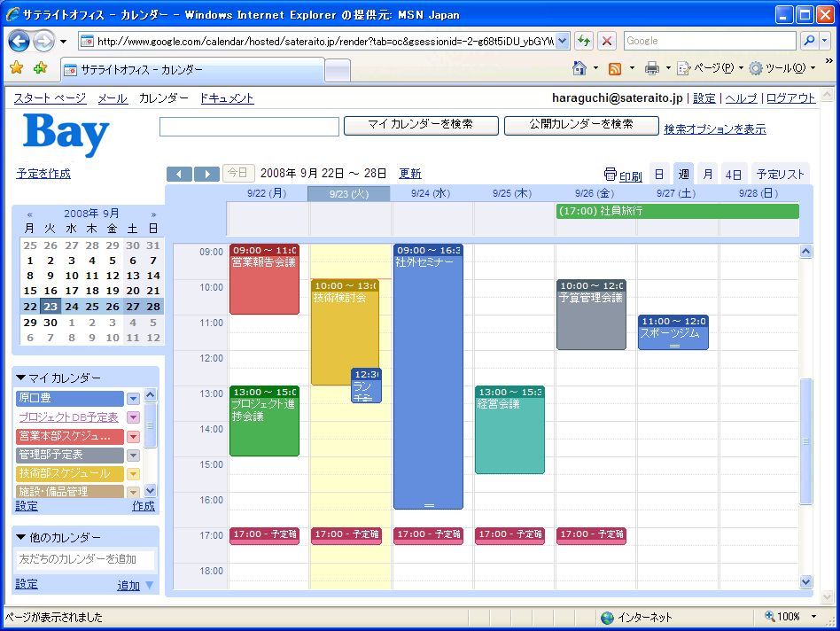This screenshot has width=840, height=631.
Task: Open the ドキュメント link
Action: (227, 98)
